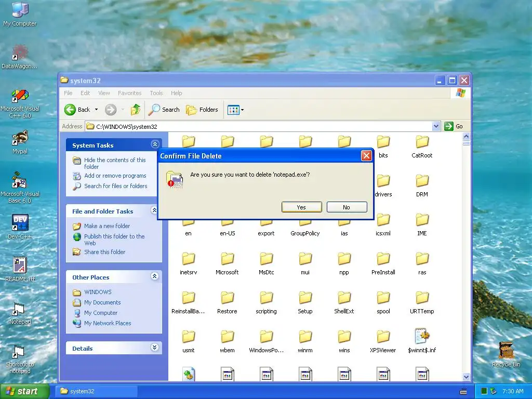
Task: Select the npp folder icon
Action: coord(344,259)
